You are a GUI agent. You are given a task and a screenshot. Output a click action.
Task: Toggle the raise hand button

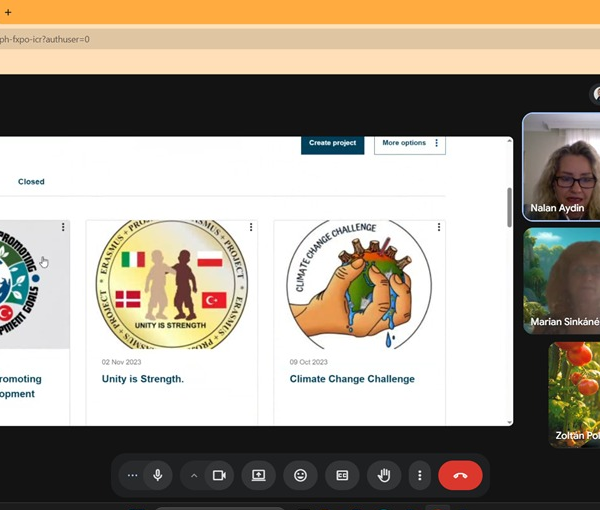pyautogui.click(x=384, y=475)
